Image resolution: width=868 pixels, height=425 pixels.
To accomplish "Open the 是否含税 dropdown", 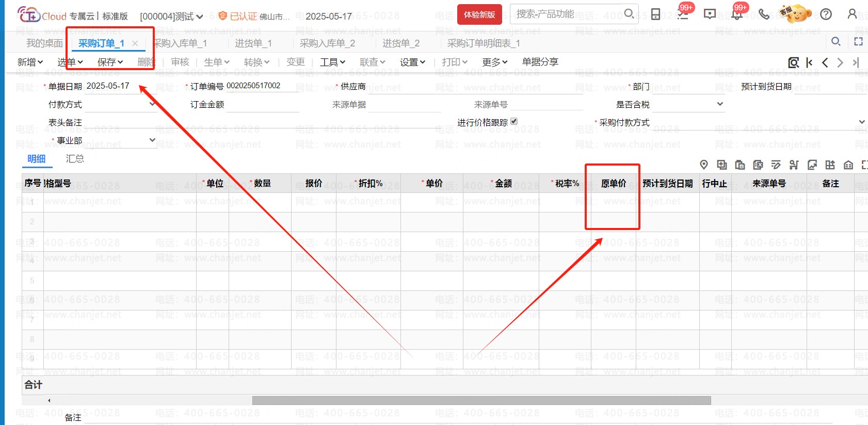I will pos(720,104).
